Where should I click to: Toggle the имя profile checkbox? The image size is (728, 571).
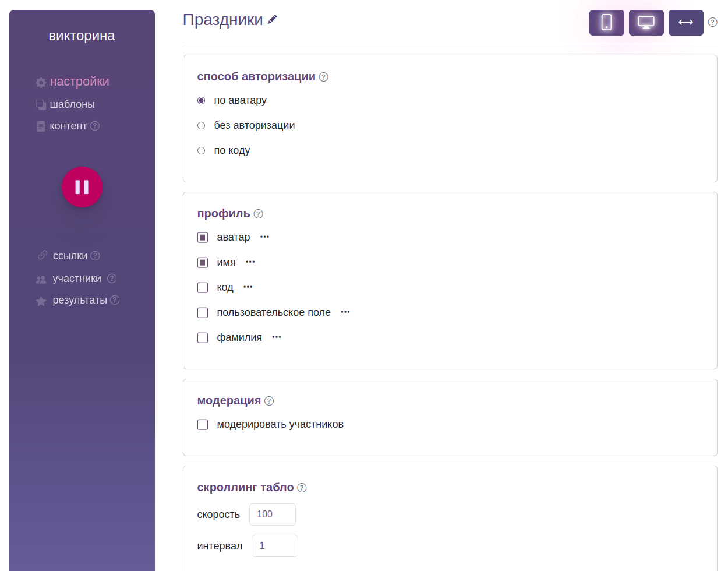[203, 262]
